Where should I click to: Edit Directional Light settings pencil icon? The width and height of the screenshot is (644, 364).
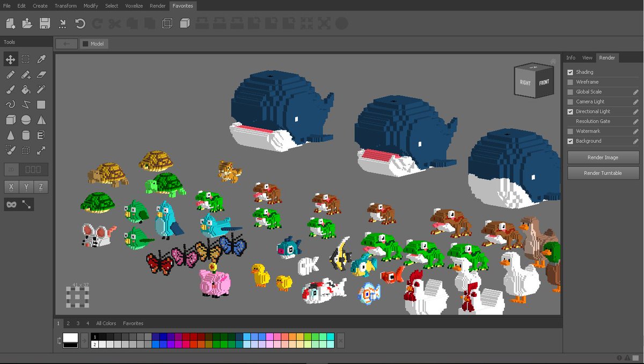pos(635,112)
